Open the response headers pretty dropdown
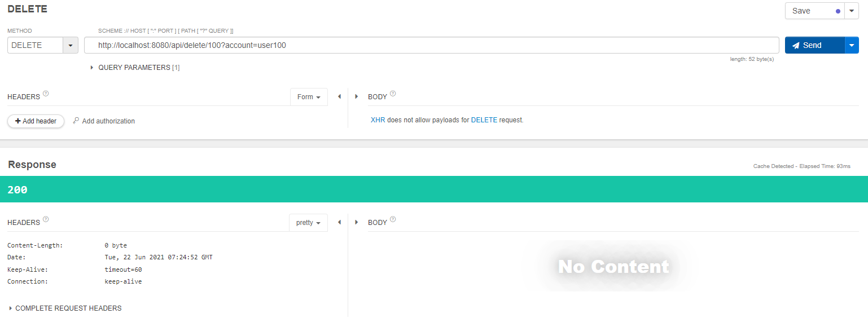The image size is (868, 327). point(308,223)
